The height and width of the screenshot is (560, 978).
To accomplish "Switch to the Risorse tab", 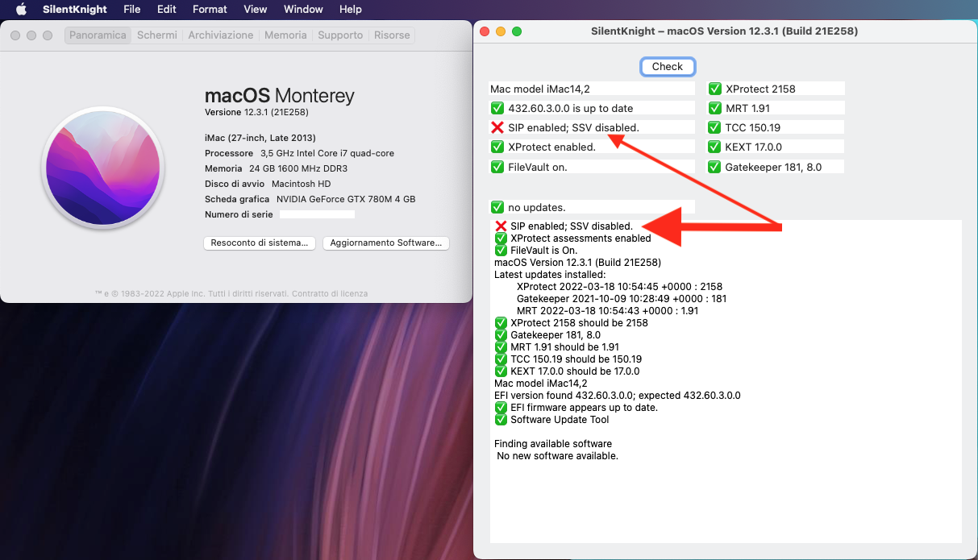I will click(392, 35).
